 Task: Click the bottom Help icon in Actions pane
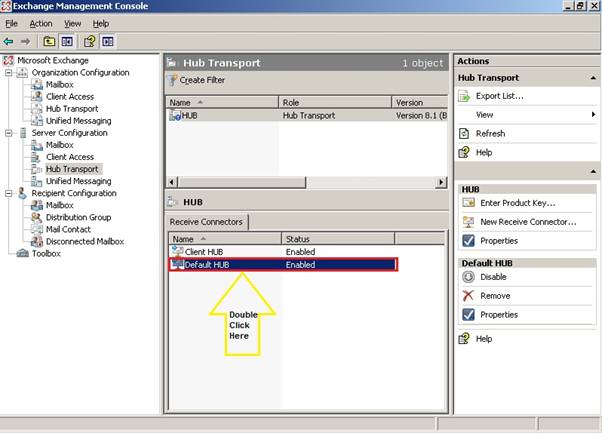[x=464, y=339]
